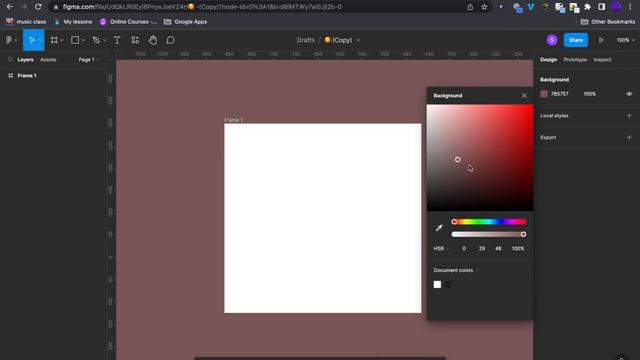Click the browser address bar URL
This screenshot has width=640, height=360.
click(x=202, y=7)
